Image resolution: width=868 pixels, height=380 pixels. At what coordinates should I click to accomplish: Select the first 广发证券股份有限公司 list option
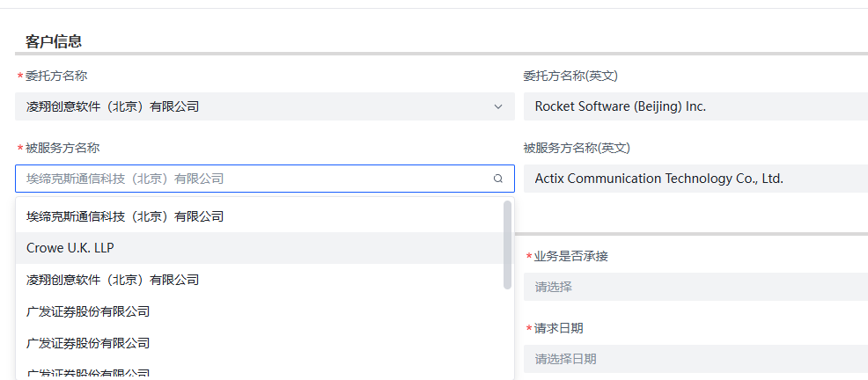click(x=88, y=311)
